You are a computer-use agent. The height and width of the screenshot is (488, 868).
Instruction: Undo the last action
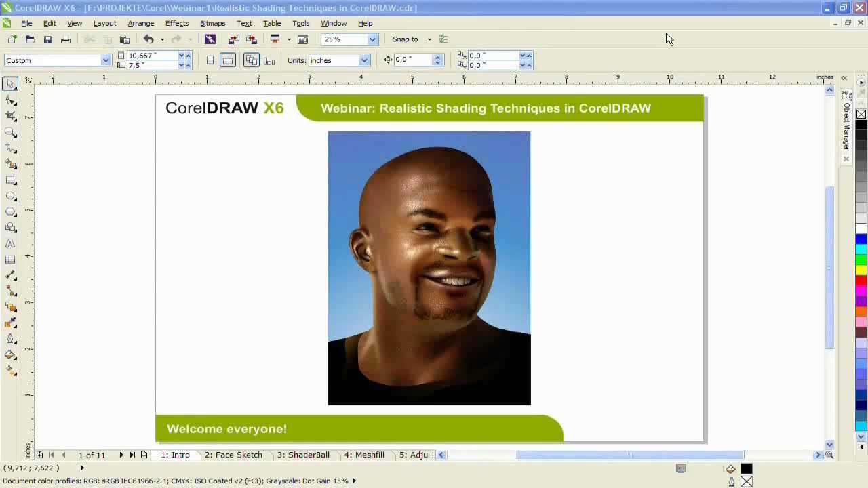(149, 39)
